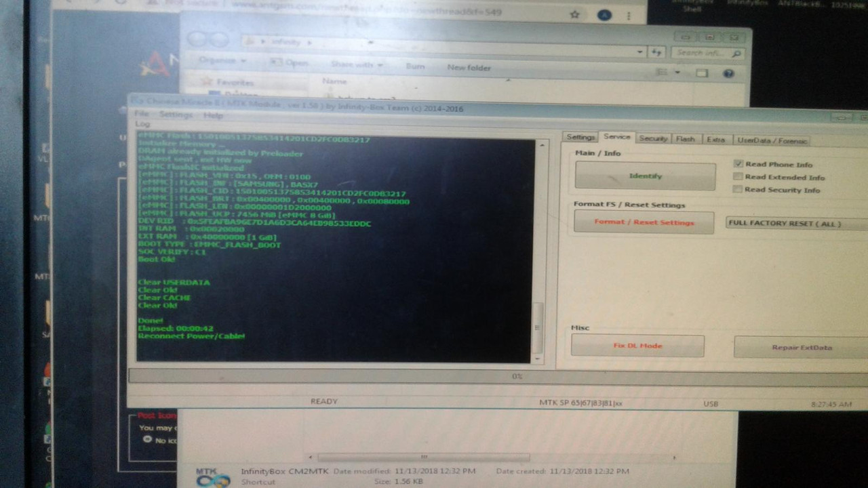Click the READY status bar text
Screen dimensions: 868x488
coord(324,401)
